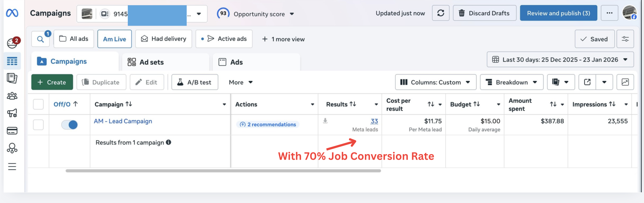The width and height of the screenshot is (644, 203).
Task: Check the select-all campaigns header checkbox
Action: click(x=38, y=104)
